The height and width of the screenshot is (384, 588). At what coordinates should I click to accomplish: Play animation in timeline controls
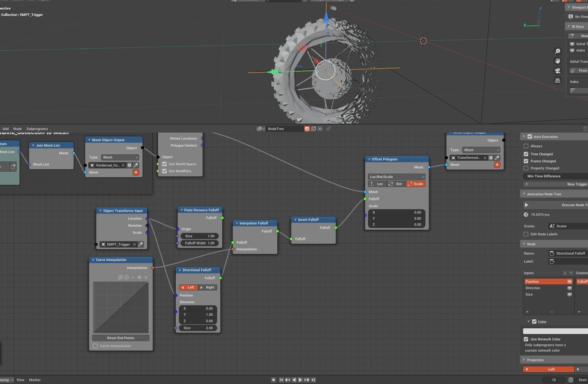(x=300, y=380)
